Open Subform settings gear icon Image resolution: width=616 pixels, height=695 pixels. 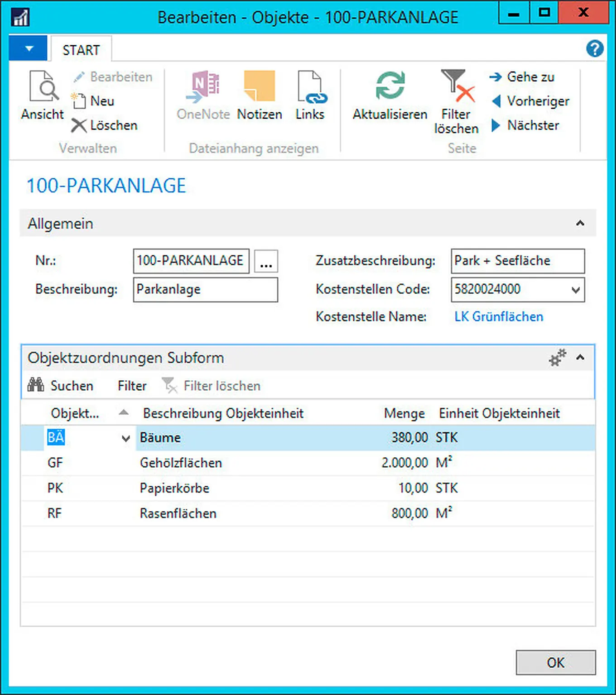coord(558,358)
